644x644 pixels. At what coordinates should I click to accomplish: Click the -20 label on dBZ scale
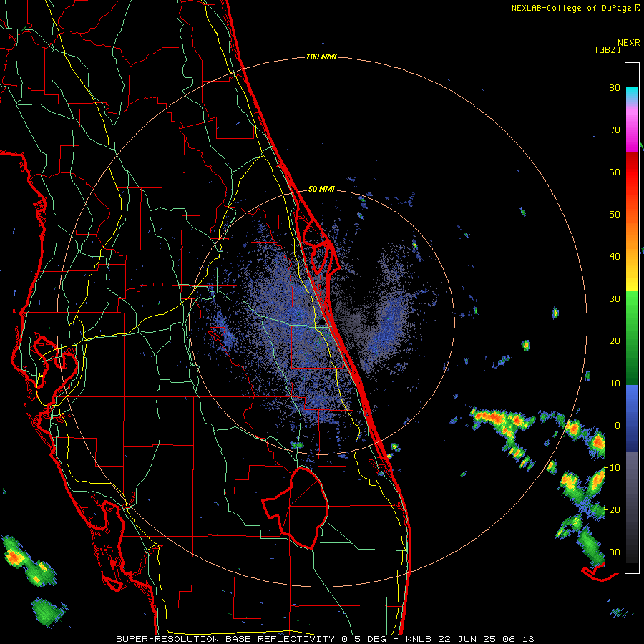pos(612,509)
